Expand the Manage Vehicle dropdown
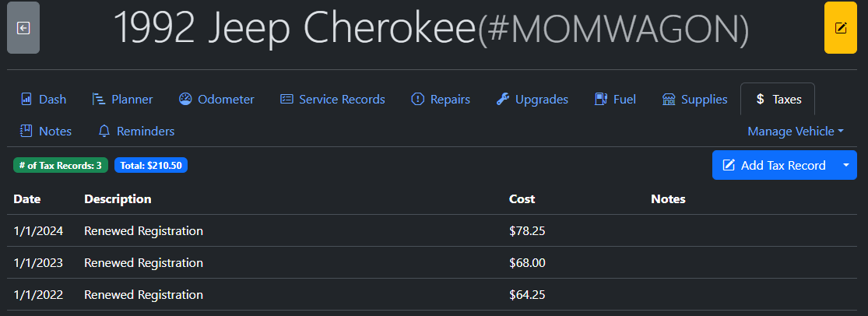Image resolution: width=868 pixels, height=316 pixels. [796, 132]
